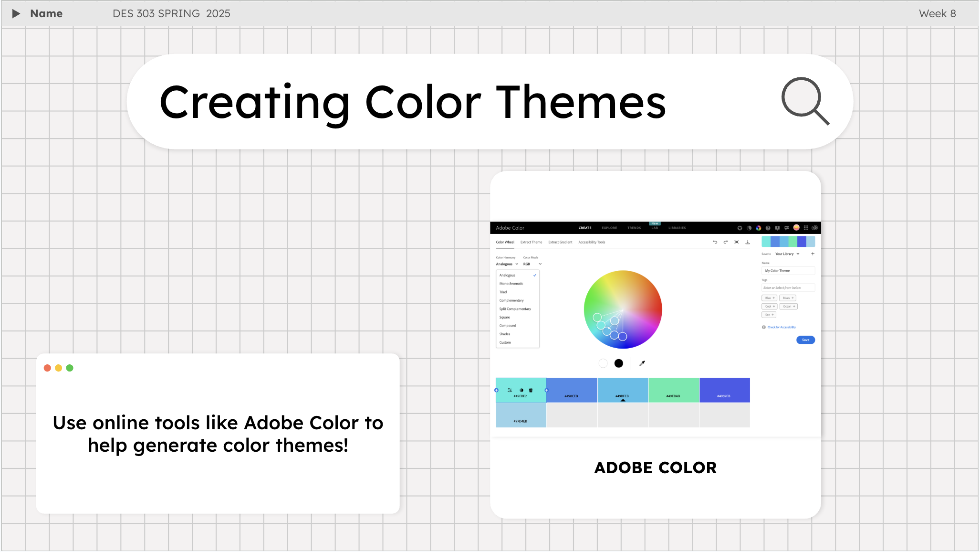
Task: Open the Analogous color harmony dropdown
Action: click(507, 264)
